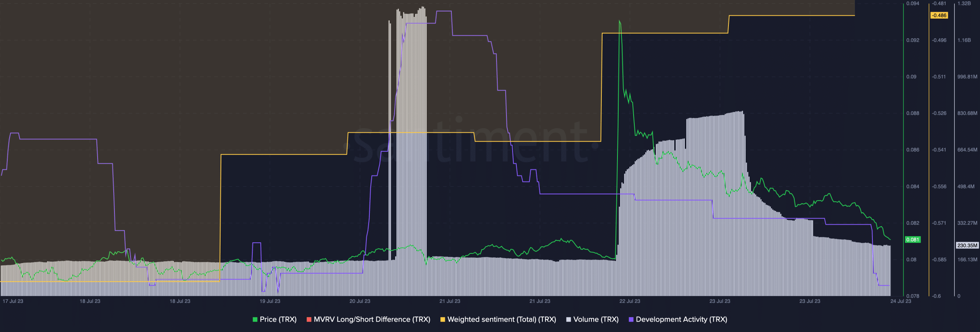Click the 0.08 price axis value

coord(911,260)
